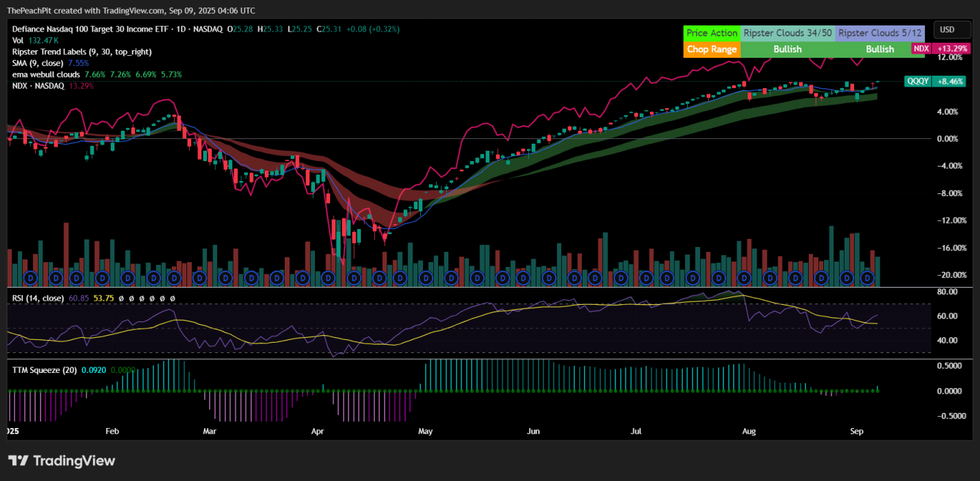Open the USD currency selector
The height and width of the screenshot is (481, 980).
click(x=952, y=30)
